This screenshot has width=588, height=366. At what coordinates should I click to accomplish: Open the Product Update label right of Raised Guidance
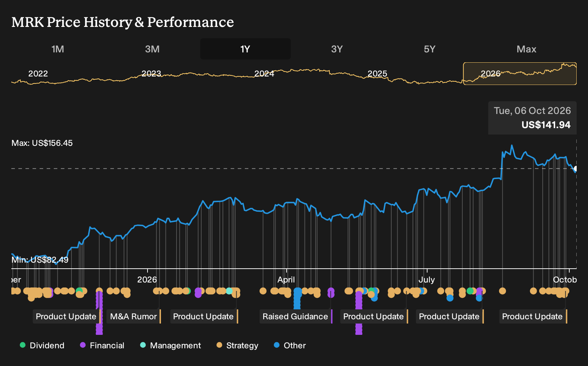[x=374, y=316]
